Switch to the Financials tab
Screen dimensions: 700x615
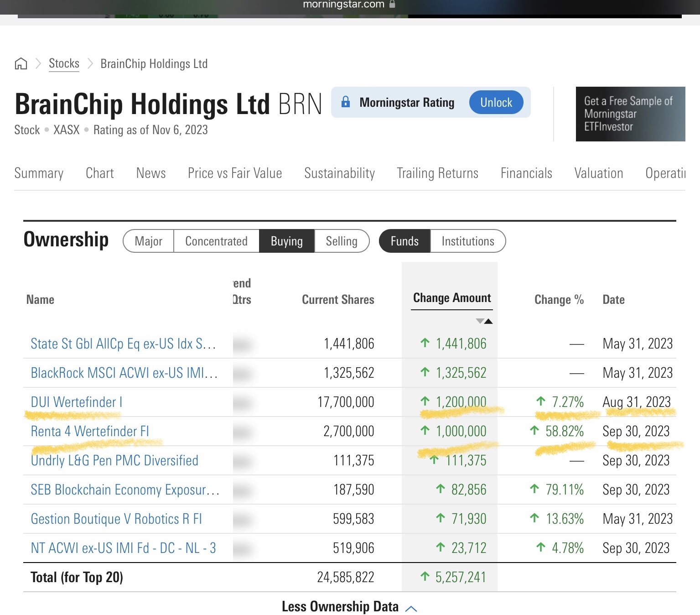click(x=526, y=173)
